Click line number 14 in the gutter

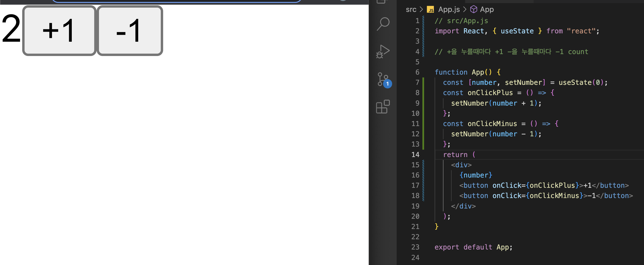click(x=415, y=155)
